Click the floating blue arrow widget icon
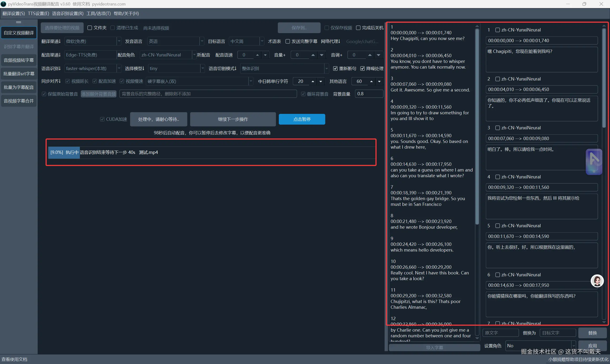The width and height of the screenshot is (610, 364). tap(594, 162)
